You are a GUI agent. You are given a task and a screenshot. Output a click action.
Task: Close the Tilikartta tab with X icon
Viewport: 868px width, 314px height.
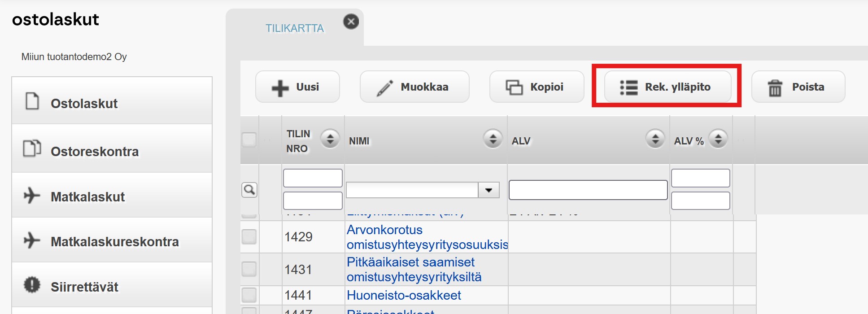pos(351,22)
